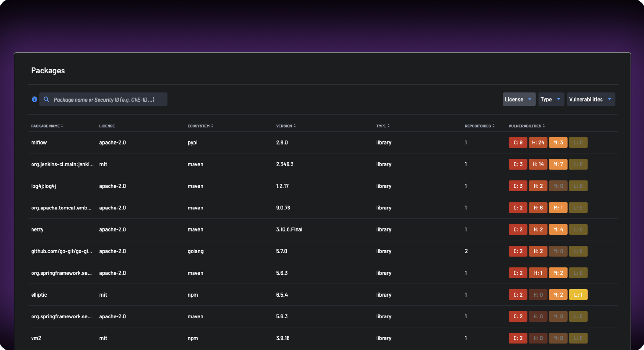Open the Type filter dropdown
The width and height of the screenshot is (644, 350).
[x=551, y=99]
